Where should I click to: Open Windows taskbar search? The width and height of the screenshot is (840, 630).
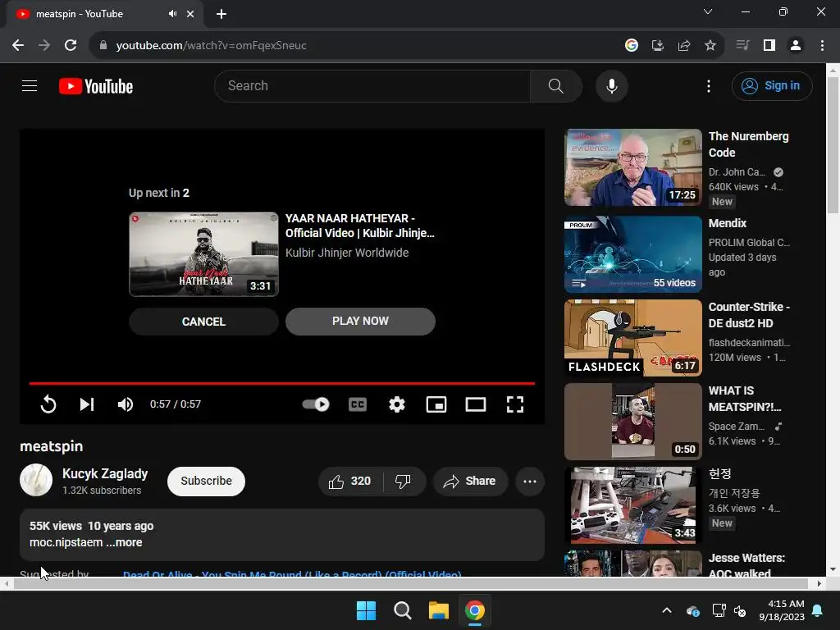pos(402,610)
